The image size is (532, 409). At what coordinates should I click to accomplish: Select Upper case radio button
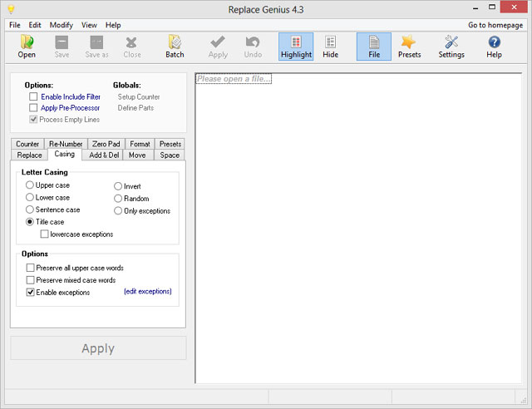click(30, 185)
